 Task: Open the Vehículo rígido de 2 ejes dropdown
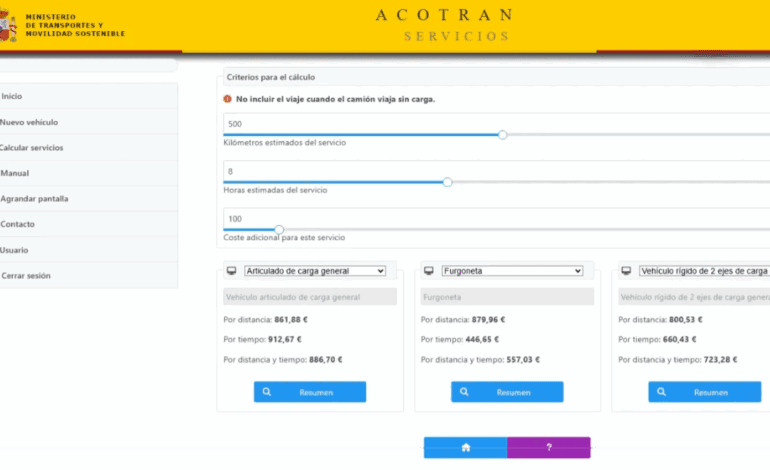(x=704, y=271)
